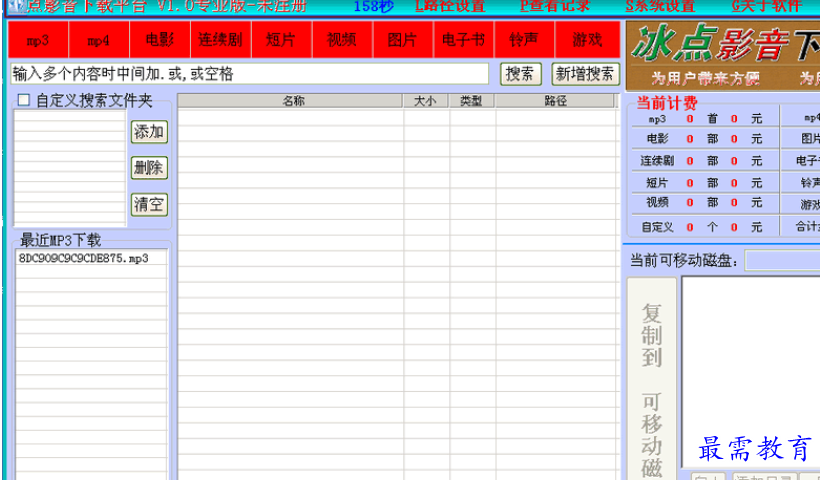Image resolution: width=820 pixels, height=480 pixels.
Task: Click the 最近MP3下载 panel label
Action: click(60, 240)
